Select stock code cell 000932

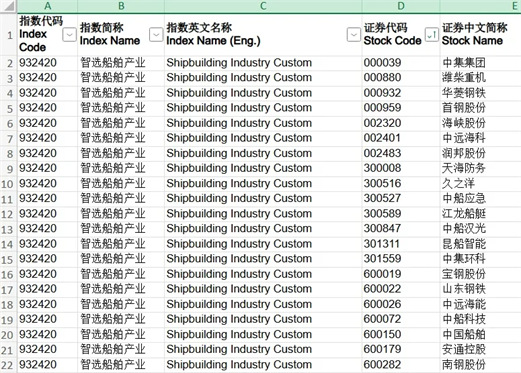[x=401, y=93]
